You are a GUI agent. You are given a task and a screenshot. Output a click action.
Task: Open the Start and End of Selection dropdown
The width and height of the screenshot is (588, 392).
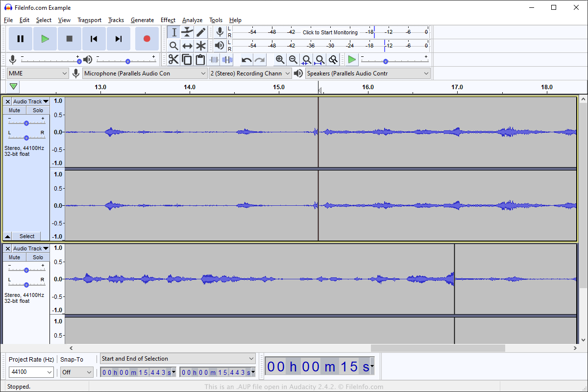click(x=178, y=359)
